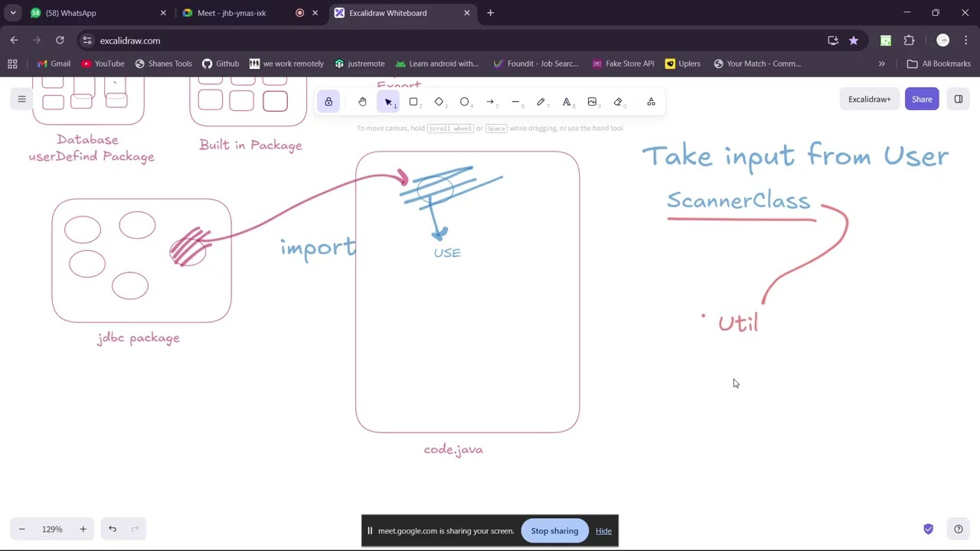Reload the current page
This screenshot has height=551, width=980.
[x=60, y=41]
